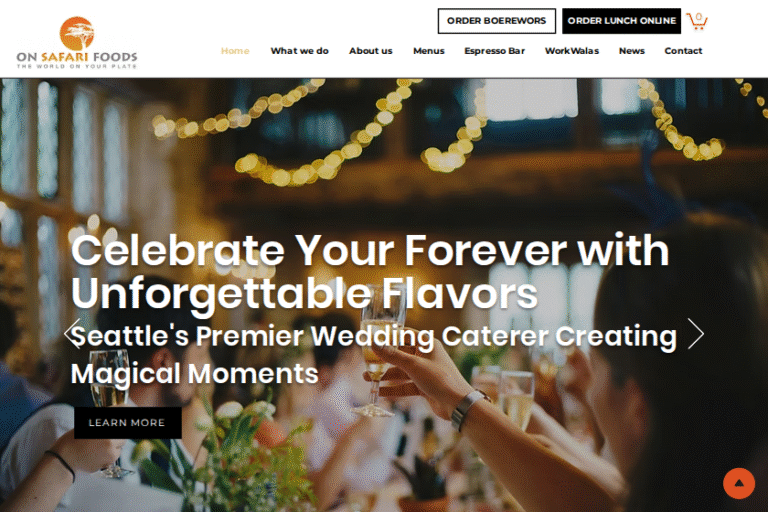Open the shopping cart icon
This screenshot has width=768, height=512.
pyautogui.click(x=696, y=21)
